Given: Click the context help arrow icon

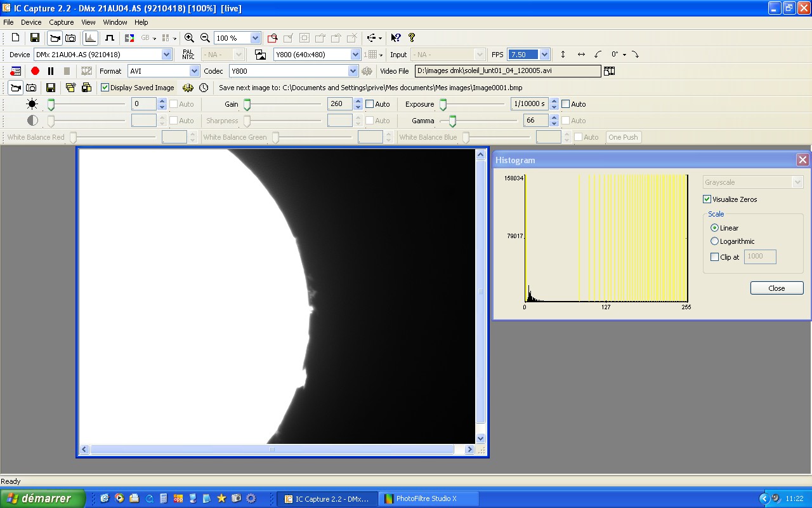Looking at the screenshot, I should point(395,37).
